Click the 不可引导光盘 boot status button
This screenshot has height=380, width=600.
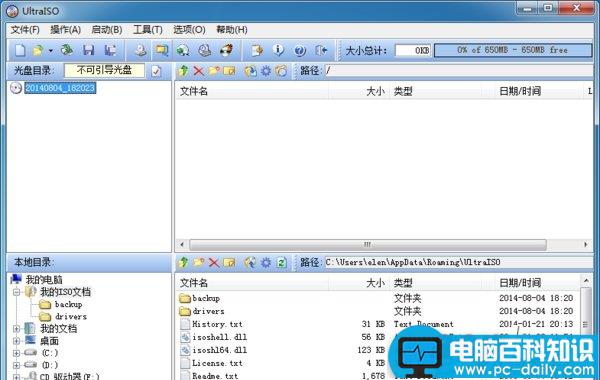click(104, 70)
